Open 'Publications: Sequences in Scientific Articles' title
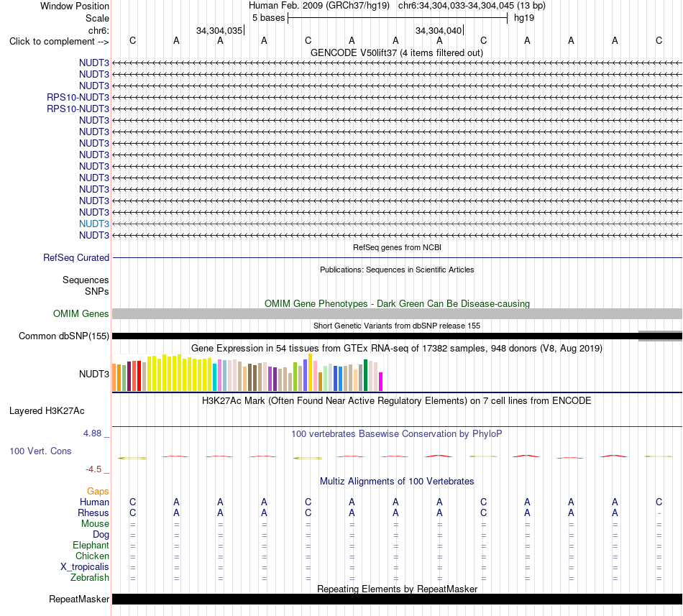Image resolution: width=683 pixels, height=616 pixels. click(397, 270)
